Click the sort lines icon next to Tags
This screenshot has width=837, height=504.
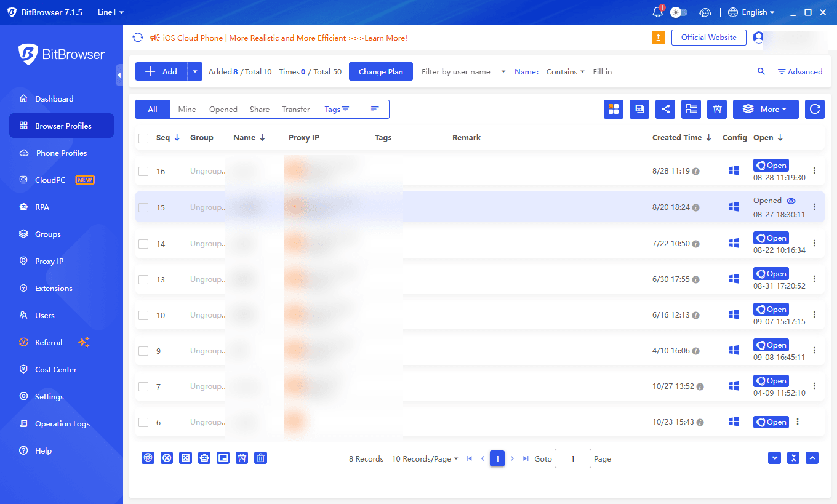(x=375, y=109)
